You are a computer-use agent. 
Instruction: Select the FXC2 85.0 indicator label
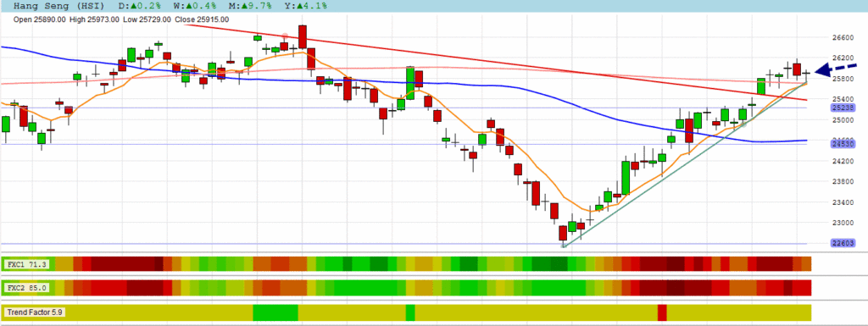pyautogui.click(x=26, y=288)
